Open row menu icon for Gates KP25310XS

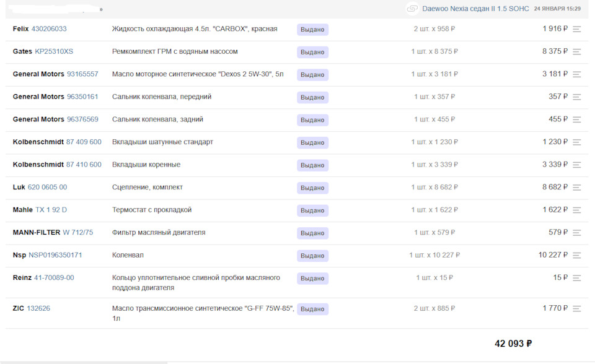point(577,52)
